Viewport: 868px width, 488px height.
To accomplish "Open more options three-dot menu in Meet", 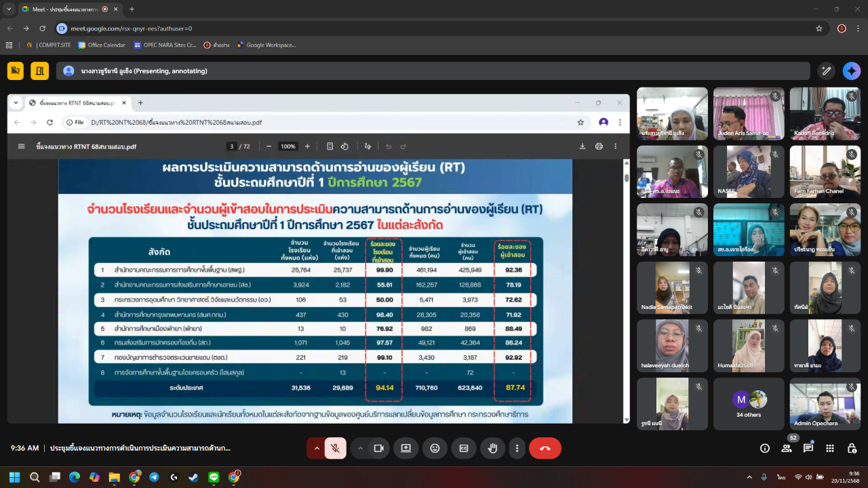I will [517, 448].
